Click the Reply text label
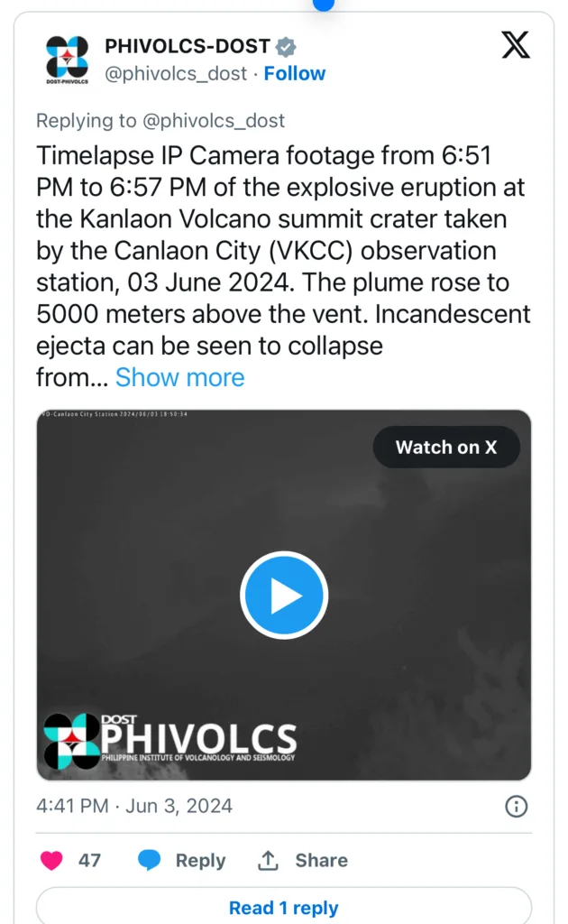Image resolution: width=568 pixels, height=924 pixels. [200, 860]
